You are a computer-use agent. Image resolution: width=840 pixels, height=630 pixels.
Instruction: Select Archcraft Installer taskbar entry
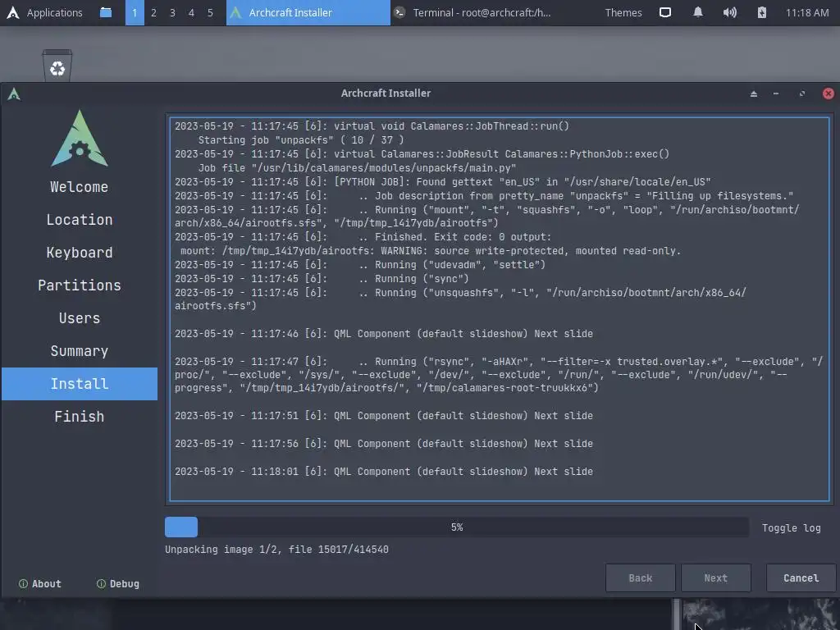point(308,12)
